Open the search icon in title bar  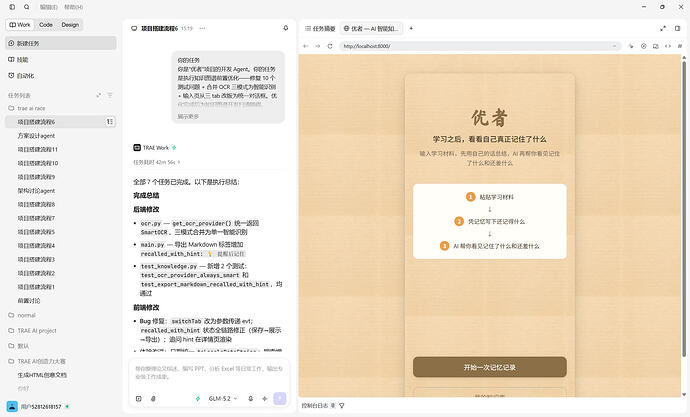[x=27, y=7]
